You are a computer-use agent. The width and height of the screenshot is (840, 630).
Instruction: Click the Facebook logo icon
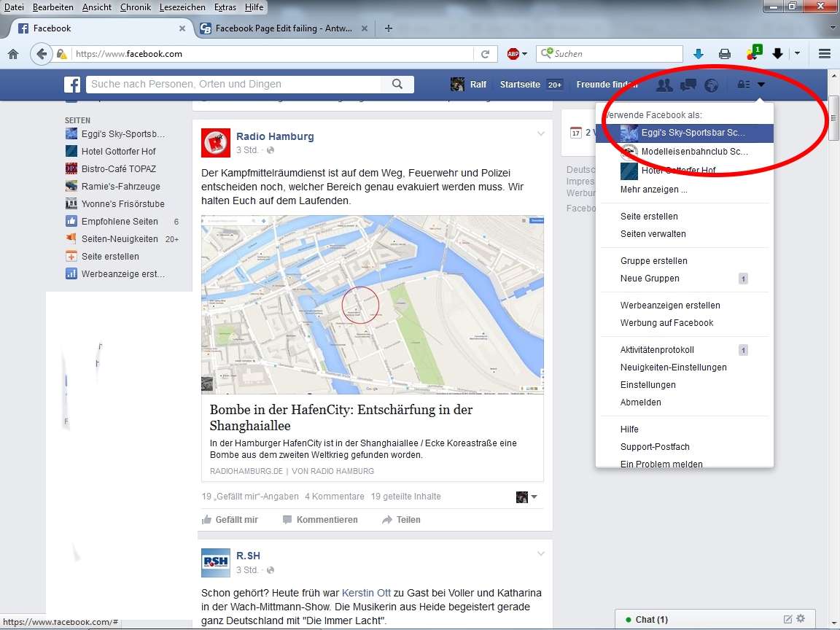(72, 84)
